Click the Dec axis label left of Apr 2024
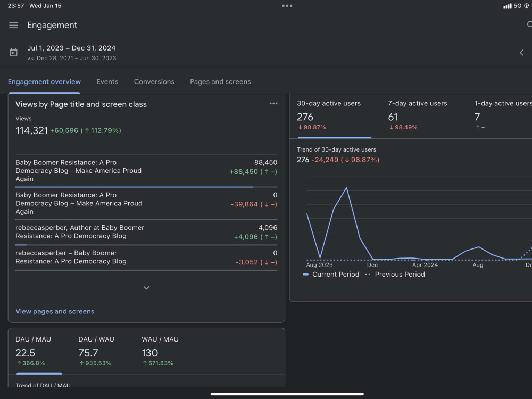The image size is (532, 399). (x=372, y=265)
